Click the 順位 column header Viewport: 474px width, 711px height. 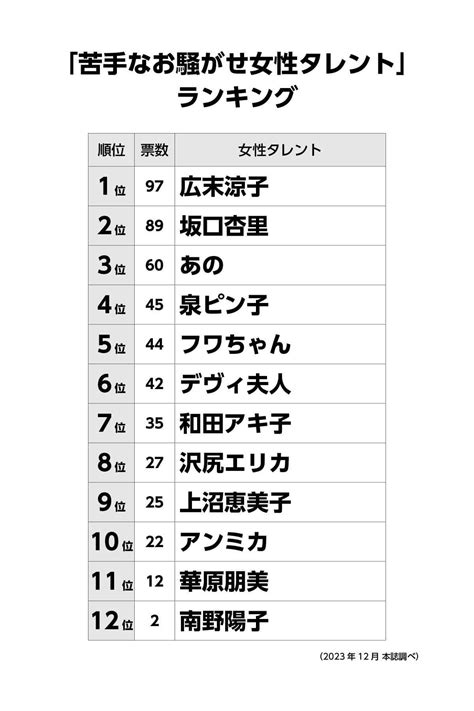111,150
